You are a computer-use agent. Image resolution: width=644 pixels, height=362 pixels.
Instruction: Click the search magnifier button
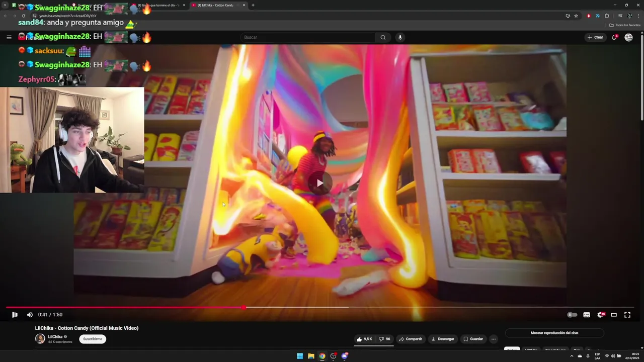[x=383, y=37]
